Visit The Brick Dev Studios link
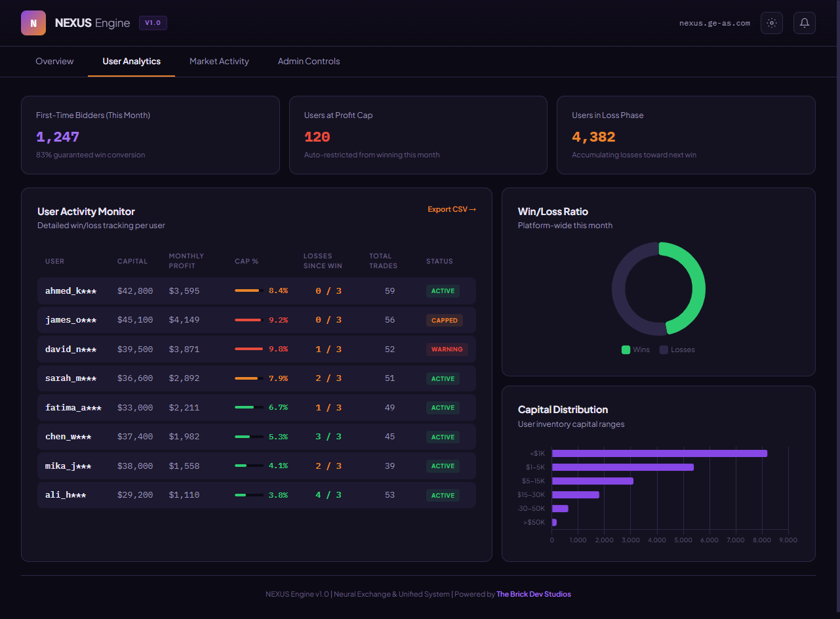This screenshot has height=619, width=840. click(534, 594)
